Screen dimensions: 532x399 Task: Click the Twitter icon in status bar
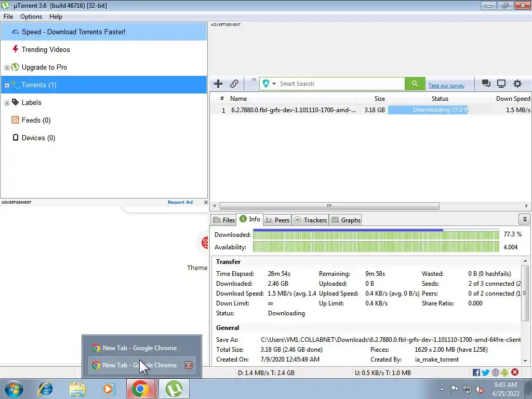tap(486, 373)
